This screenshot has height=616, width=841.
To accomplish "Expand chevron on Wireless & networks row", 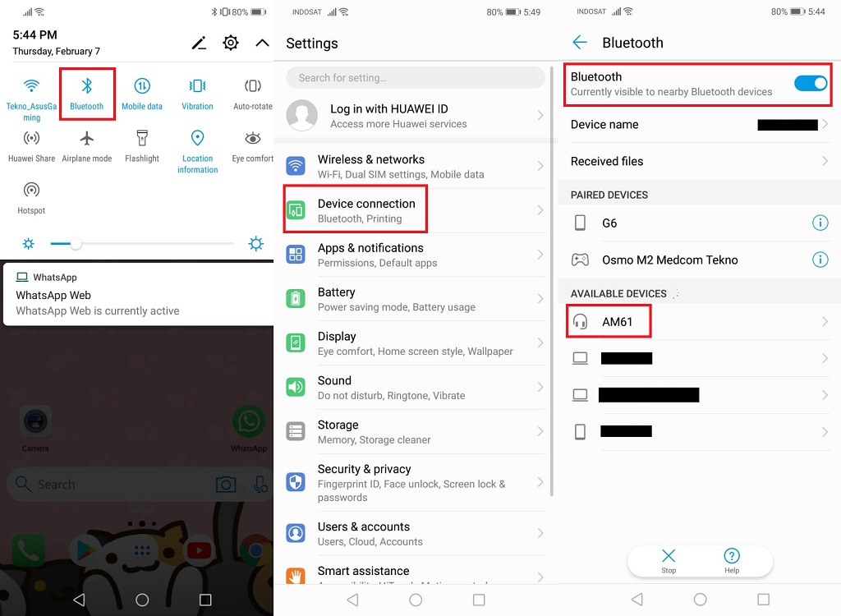I will [540, 167].
